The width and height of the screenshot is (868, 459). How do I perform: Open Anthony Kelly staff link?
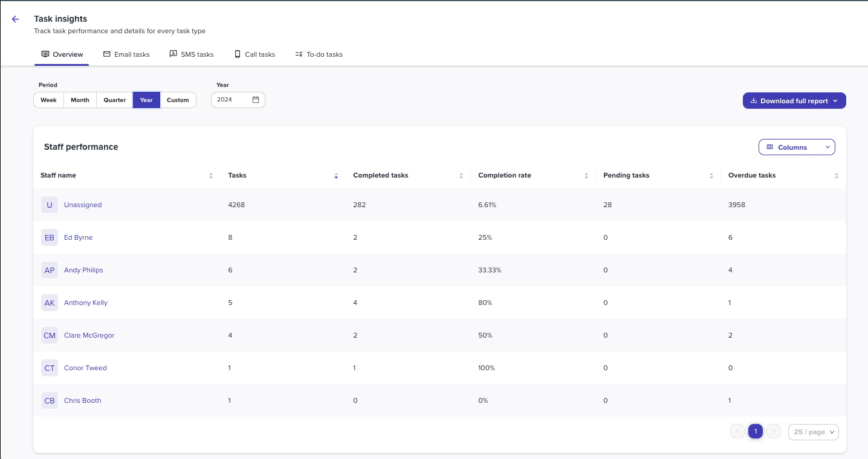pos(86,303)
